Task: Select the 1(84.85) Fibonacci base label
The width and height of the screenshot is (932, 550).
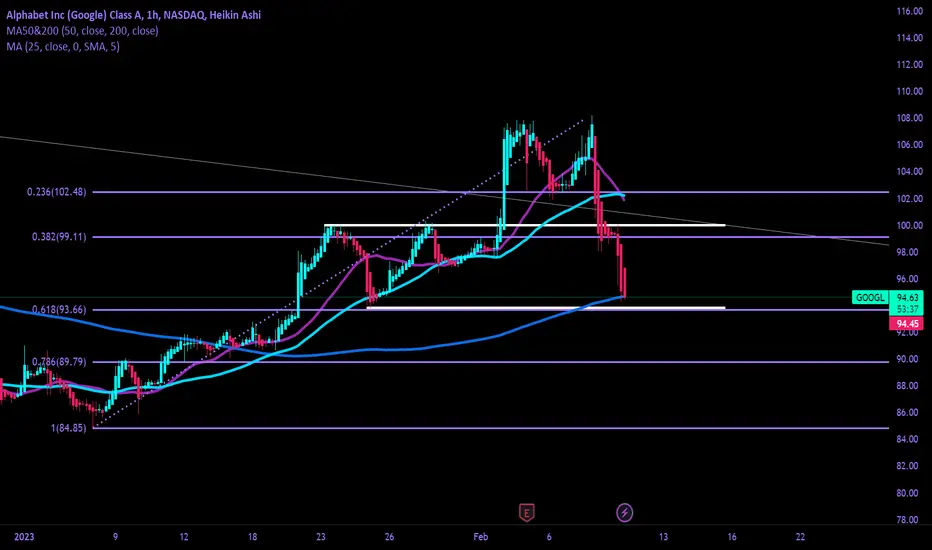Action: point(68,428)
